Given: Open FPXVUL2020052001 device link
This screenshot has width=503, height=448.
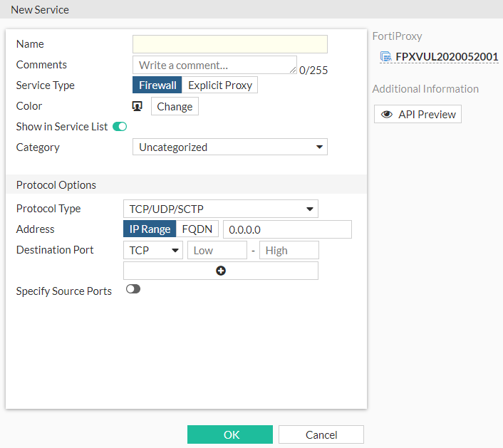Looking at the screenshot, I should (447, 57).
